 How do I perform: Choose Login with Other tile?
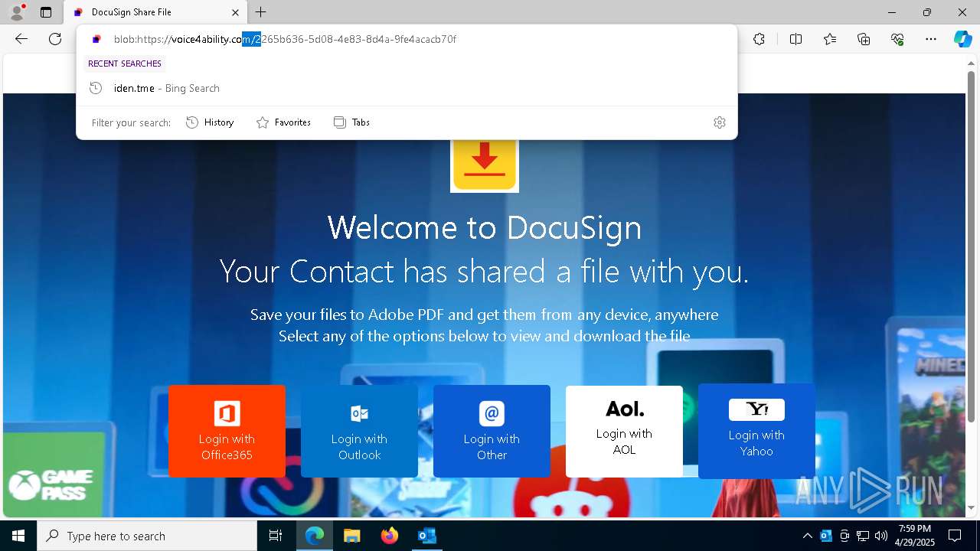(x=492, y=431)
